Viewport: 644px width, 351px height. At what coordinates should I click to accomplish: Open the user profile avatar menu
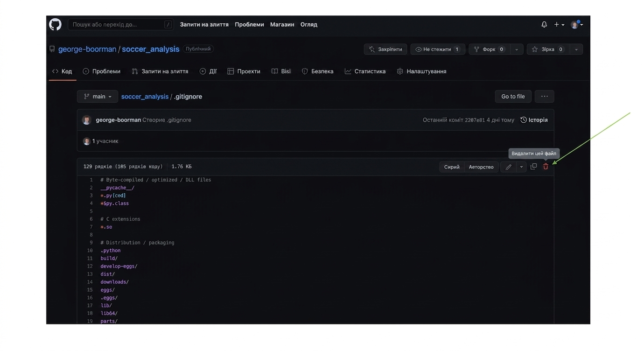(577, 24)
